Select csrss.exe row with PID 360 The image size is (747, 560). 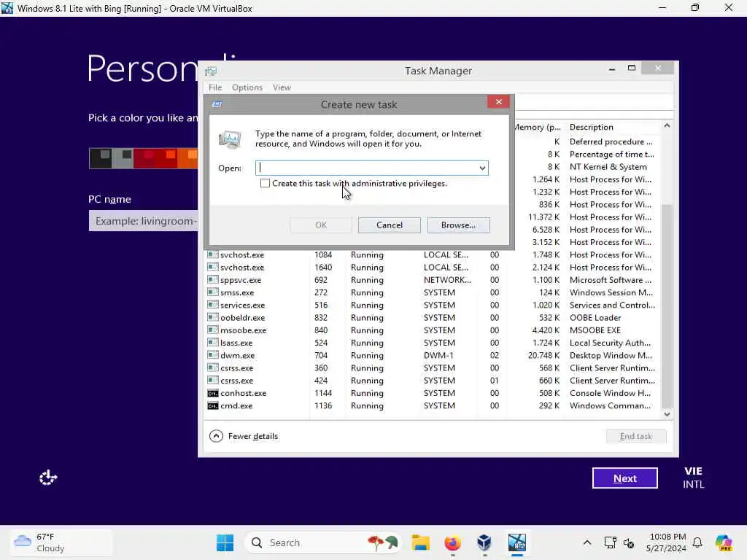[x=431, y=368]
